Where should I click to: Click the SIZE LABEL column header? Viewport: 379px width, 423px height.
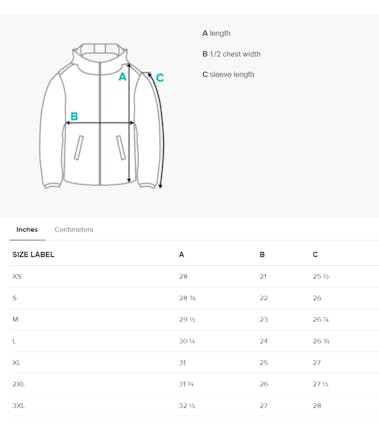click(33, 254)
